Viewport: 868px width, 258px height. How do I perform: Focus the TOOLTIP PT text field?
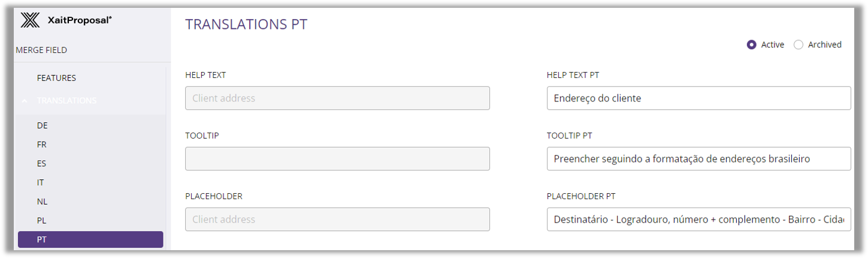tap(698, 159)
